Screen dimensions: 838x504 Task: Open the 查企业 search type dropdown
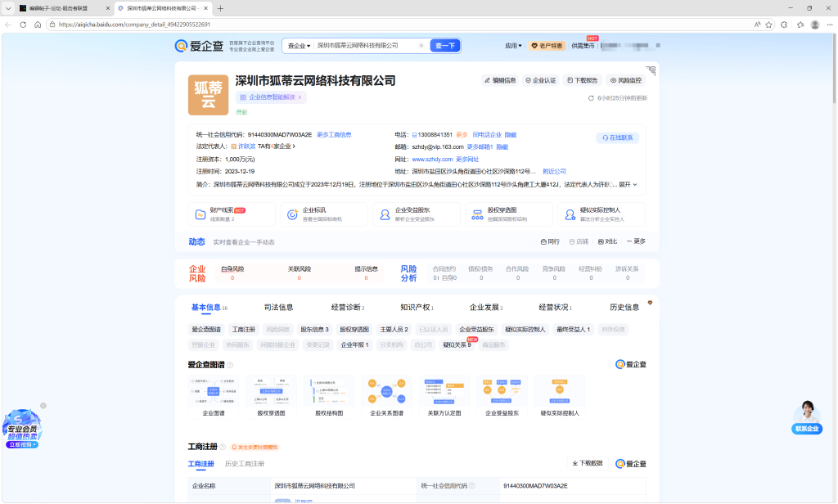tap(299, 46)
